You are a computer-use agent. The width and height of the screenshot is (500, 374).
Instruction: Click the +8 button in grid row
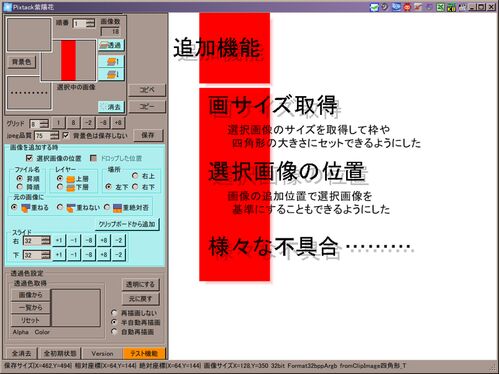[x=118, y=123]
